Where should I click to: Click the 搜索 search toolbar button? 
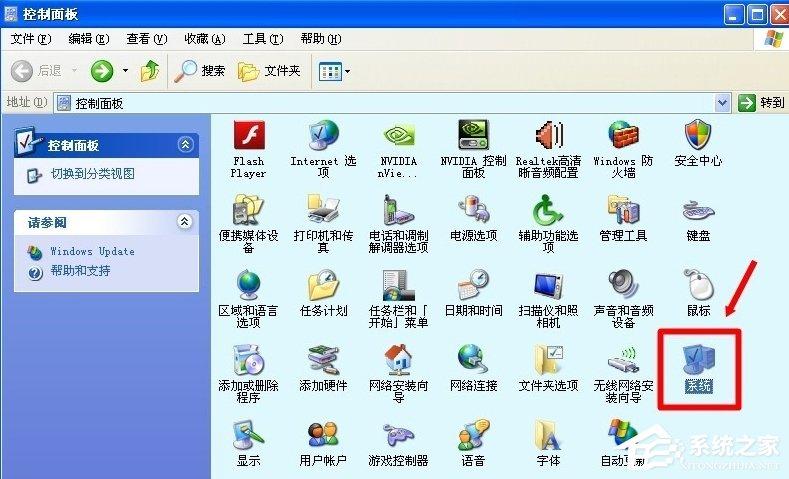click(x=200, y=71)
